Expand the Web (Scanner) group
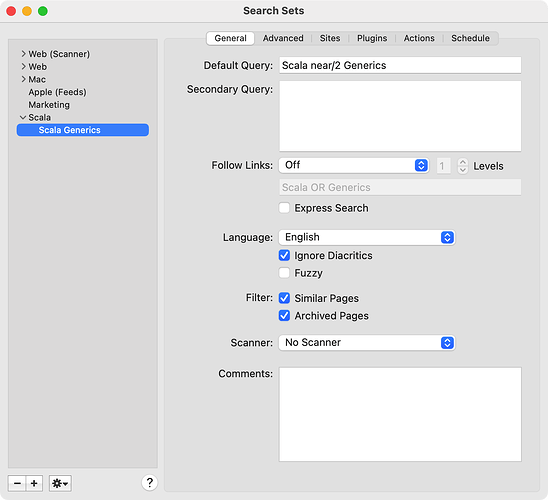The height and width of the screenshot is (500, 548). tap(23, 54)
